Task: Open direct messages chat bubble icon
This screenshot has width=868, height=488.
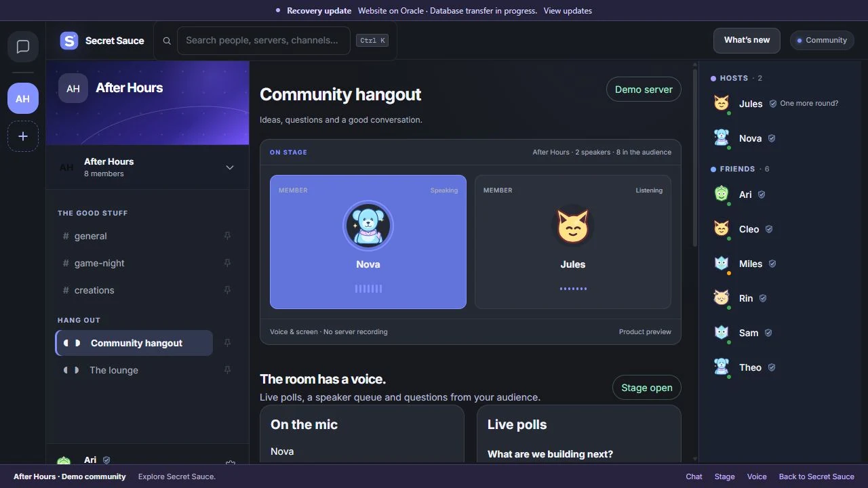Action: point(22,47)
